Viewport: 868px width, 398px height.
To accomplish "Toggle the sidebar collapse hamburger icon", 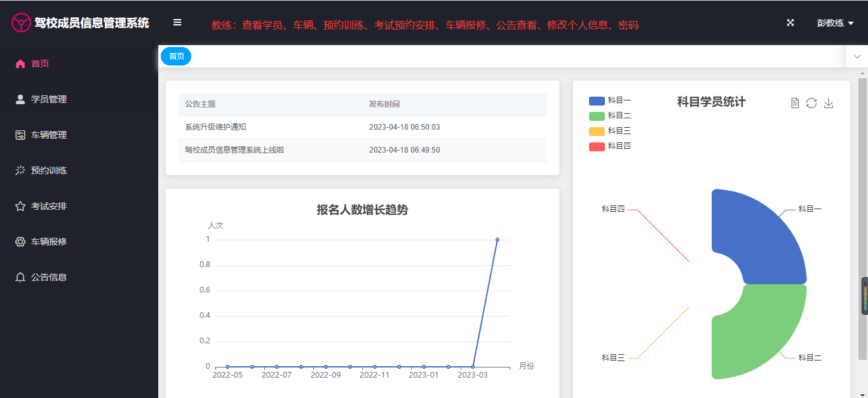I will click(177, 23).
